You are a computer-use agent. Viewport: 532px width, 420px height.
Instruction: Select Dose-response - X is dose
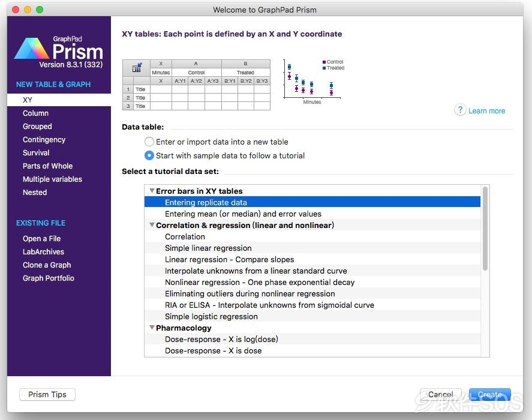coord(312,351)
